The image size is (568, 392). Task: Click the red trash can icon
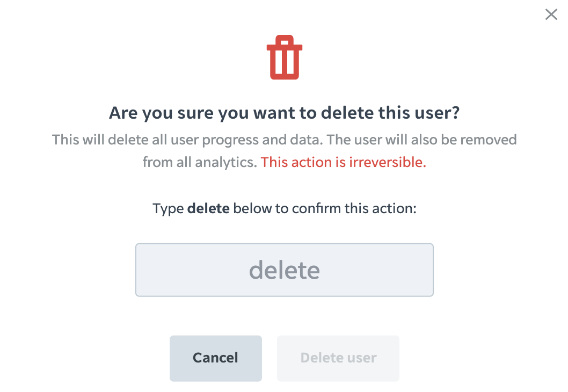285,57
